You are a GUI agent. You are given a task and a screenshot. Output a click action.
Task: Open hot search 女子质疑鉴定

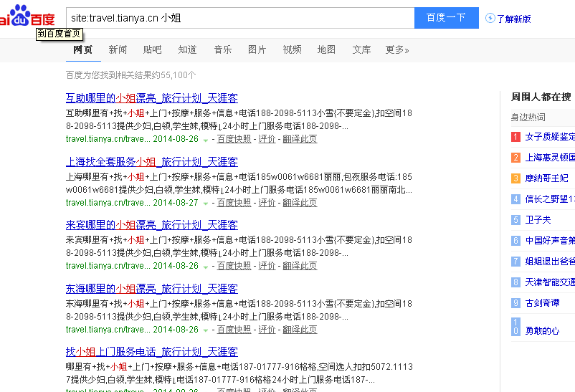(x=550, y=137)
